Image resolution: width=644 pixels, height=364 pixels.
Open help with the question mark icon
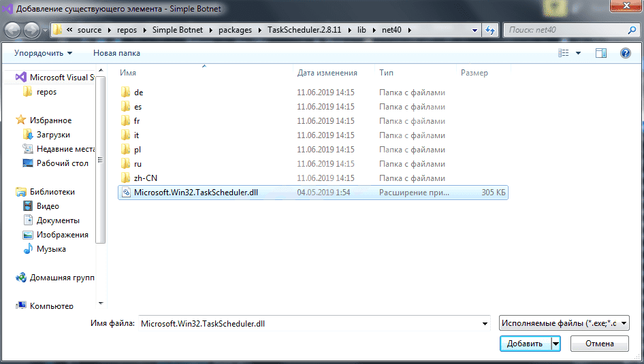(x=626, y=53)
